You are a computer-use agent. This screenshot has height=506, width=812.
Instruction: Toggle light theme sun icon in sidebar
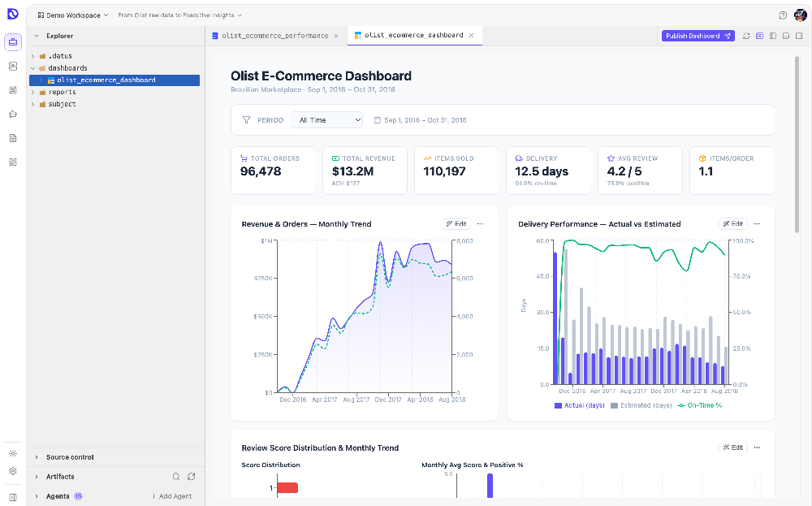(x=13, y=454)
